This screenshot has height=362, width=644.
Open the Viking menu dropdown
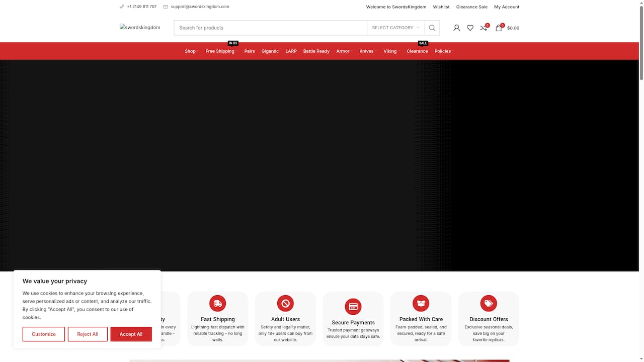390,51
